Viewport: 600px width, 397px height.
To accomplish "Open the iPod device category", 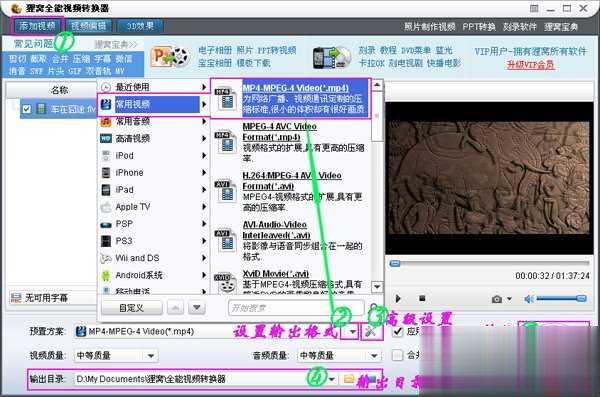I will 153,155.
